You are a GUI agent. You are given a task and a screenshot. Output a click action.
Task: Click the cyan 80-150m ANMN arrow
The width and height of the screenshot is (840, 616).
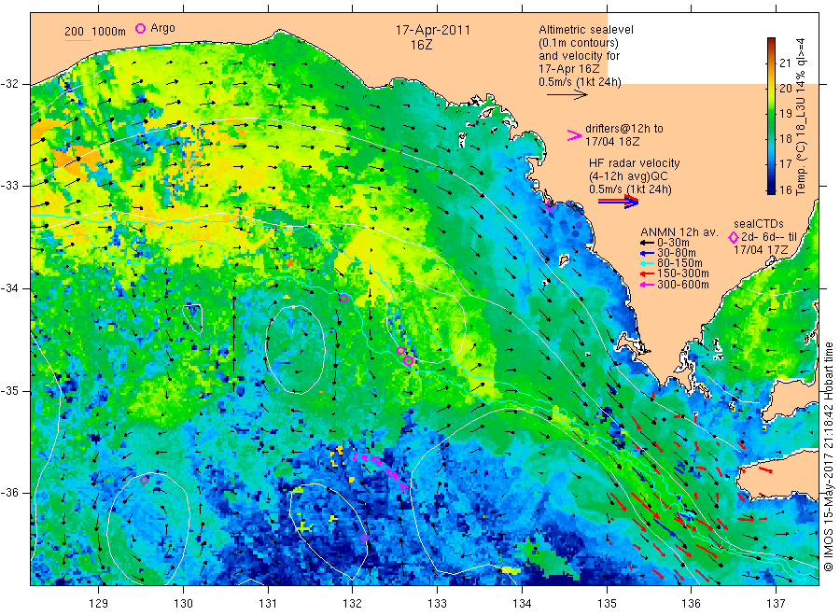[x=647, y=263]
